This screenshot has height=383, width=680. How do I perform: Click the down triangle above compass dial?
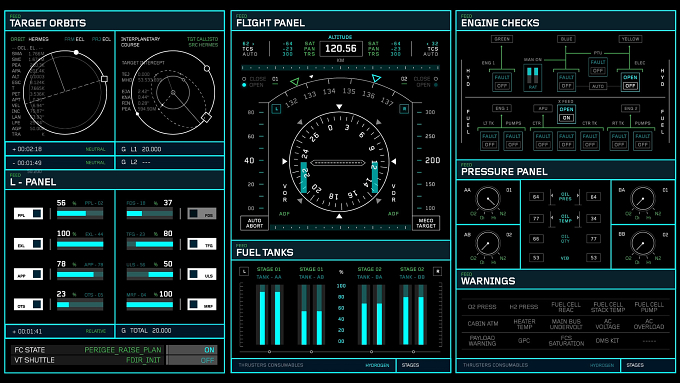pyautogui.click(x=339, y=107)
